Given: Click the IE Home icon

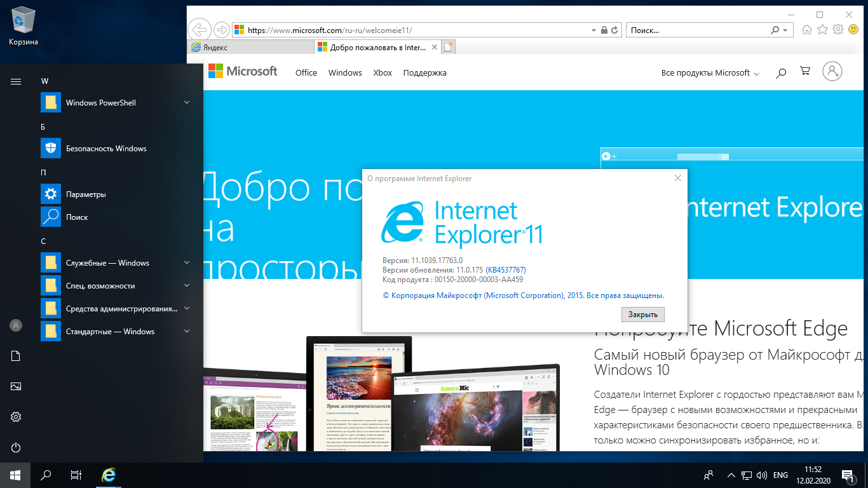Looking at the screenshot, I should (807, 30).
